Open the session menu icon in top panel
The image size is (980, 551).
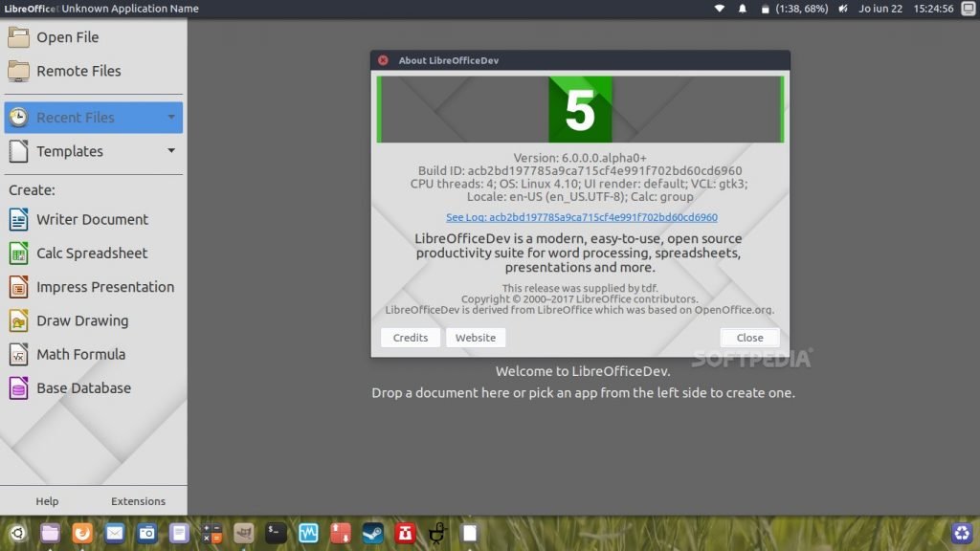[x=969, y=9]
